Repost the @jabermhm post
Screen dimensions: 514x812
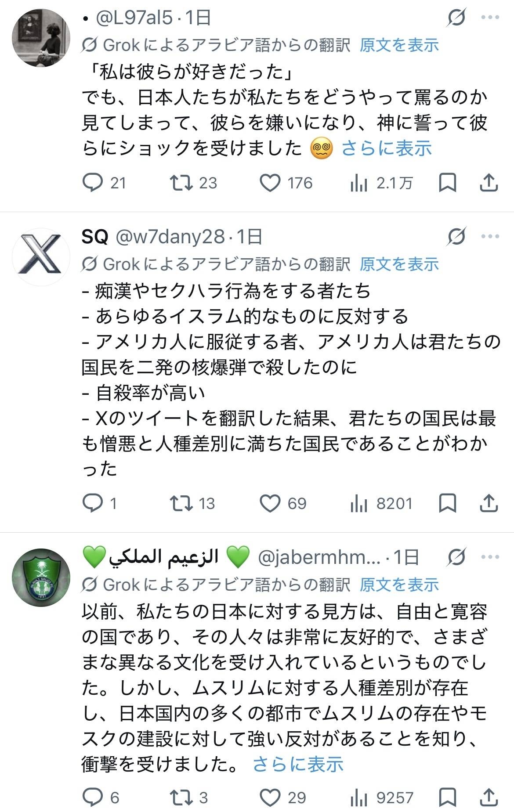click(182, 797)
